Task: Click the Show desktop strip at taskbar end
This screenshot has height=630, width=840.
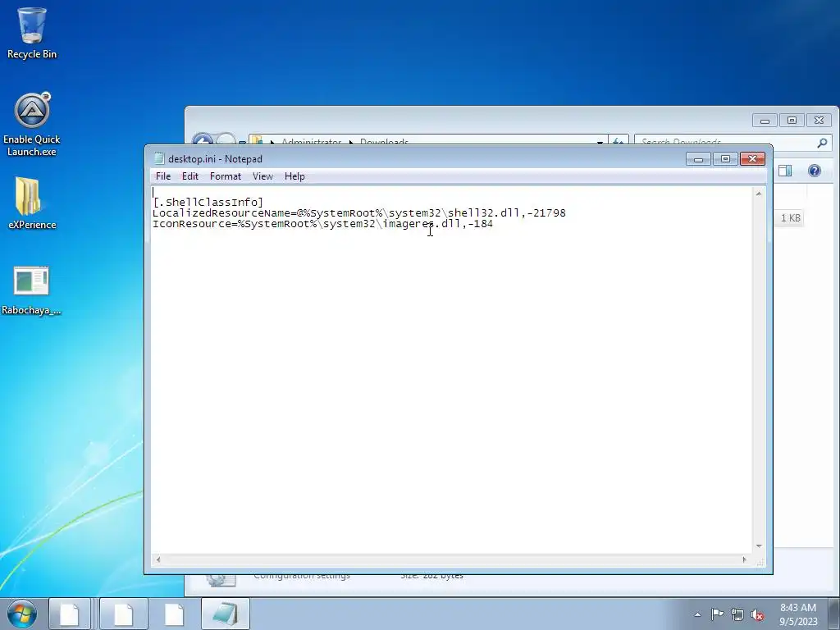Action: pyautogui.click(x=836, y=614)
